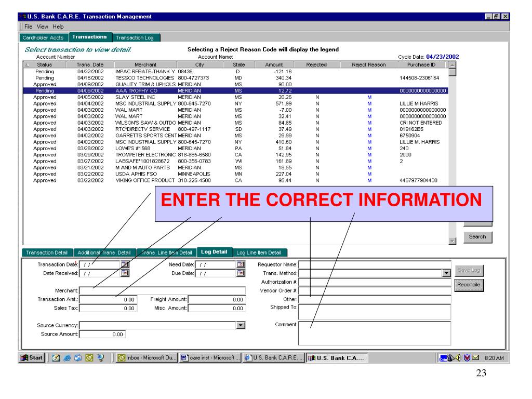The height and width of the screenshot is (399, 532).
Task: Click the Misc. Amount field
Action: (217, 309)
